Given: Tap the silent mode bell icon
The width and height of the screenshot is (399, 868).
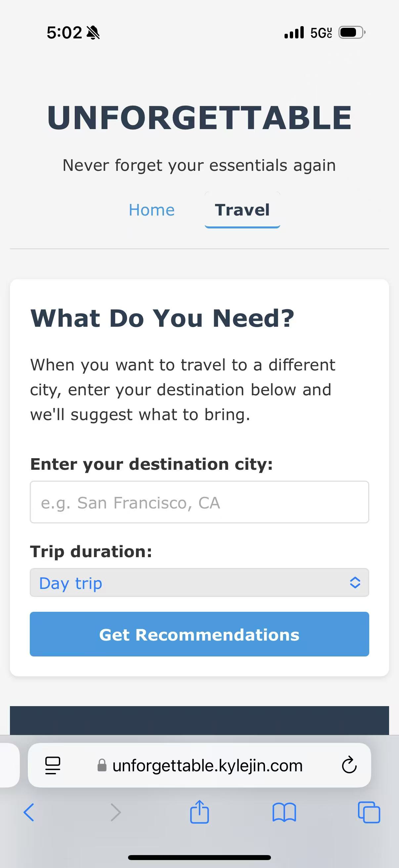Looking at the screenshot, I should [93, 33].
